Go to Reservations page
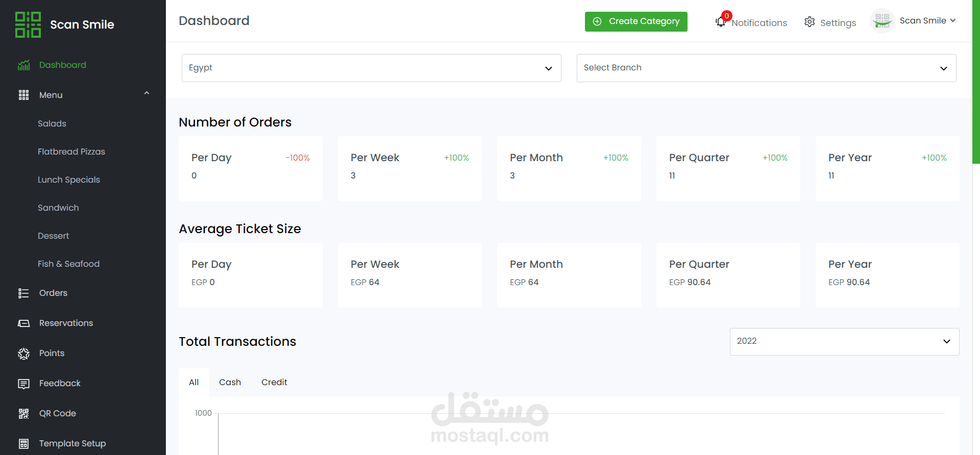Screen dimensions: 980x455 click(66, 323)
